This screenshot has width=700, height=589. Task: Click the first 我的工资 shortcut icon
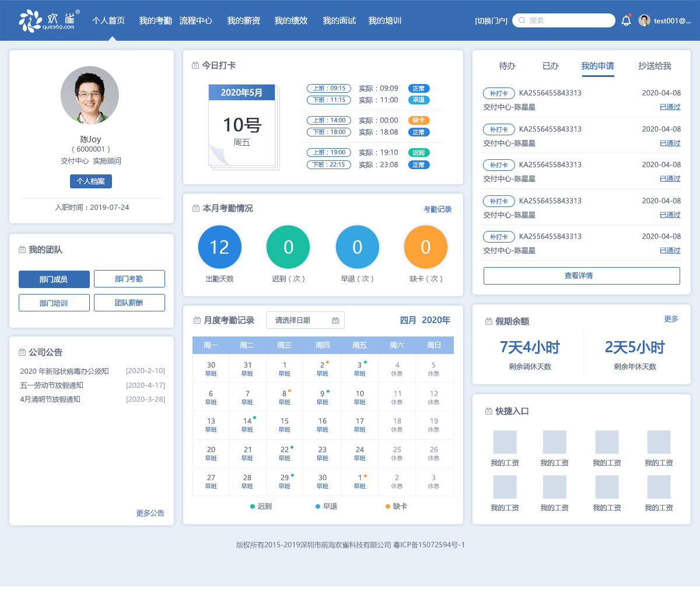click(505, 442)
